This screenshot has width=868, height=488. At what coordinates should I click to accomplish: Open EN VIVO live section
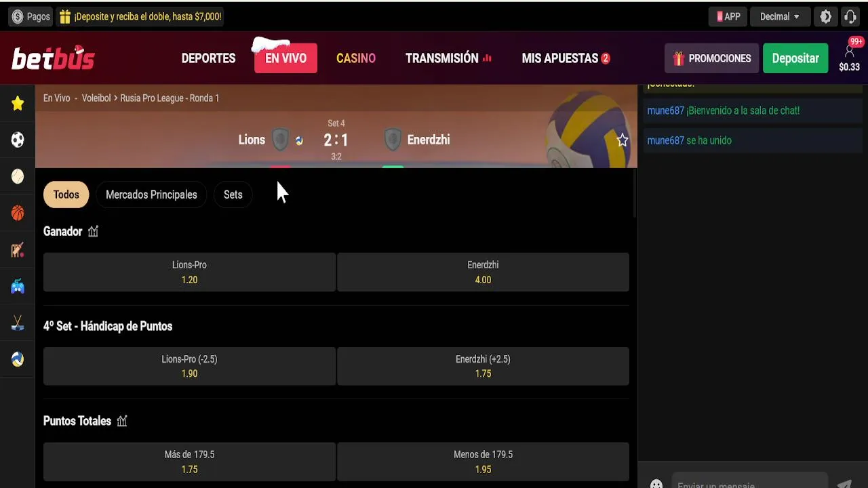pyautogui.click(x=285, y=58)
